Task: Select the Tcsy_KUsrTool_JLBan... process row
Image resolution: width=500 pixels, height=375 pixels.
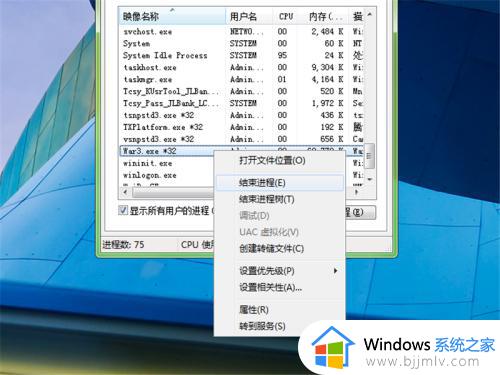Action: (242, 91)
